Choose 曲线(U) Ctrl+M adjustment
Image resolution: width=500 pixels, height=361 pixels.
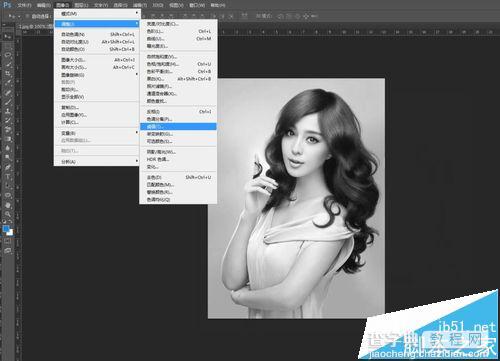[178, 38]
